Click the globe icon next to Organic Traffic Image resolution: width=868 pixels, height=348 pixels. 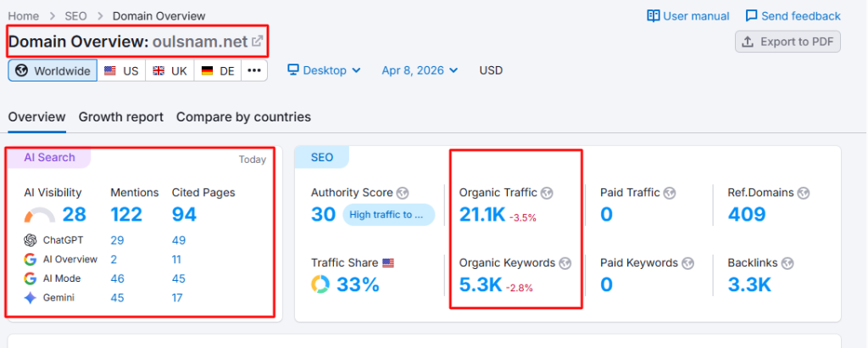click(548, 193)
